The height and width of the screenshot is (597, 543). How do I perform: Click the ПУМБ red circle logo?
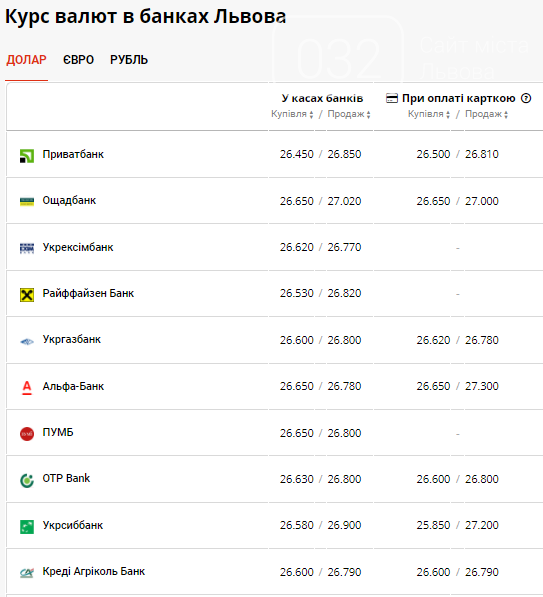[x=27, y=434]
